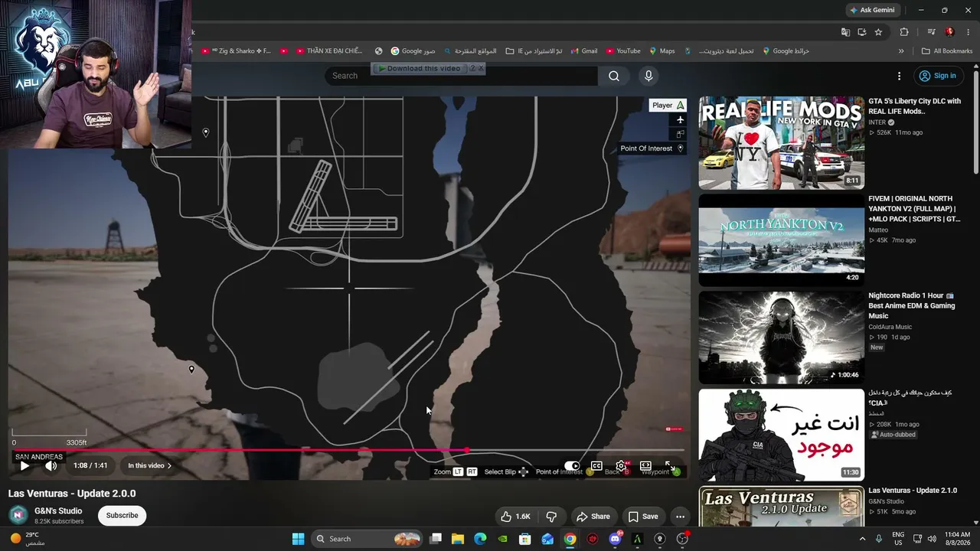Click Download this video button

(420, 68)
